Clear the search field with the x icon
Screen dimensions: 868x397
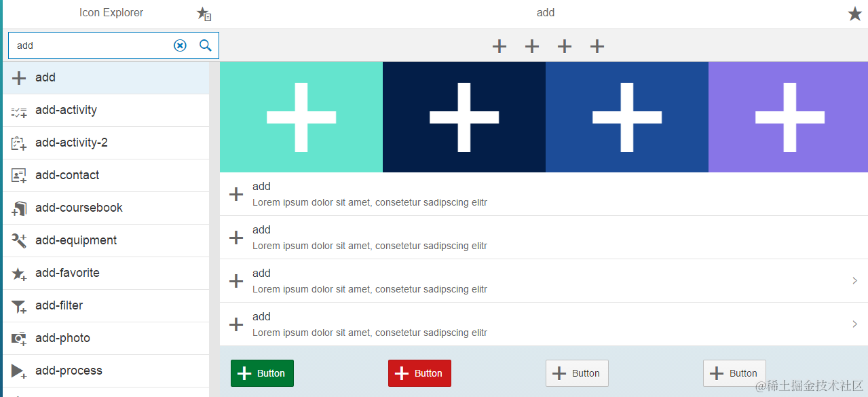pyautogui.click(x=180, y=45)
